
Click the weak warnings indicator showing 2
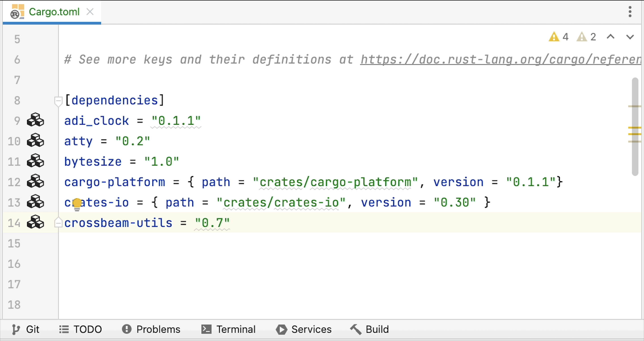click(586, 37)
